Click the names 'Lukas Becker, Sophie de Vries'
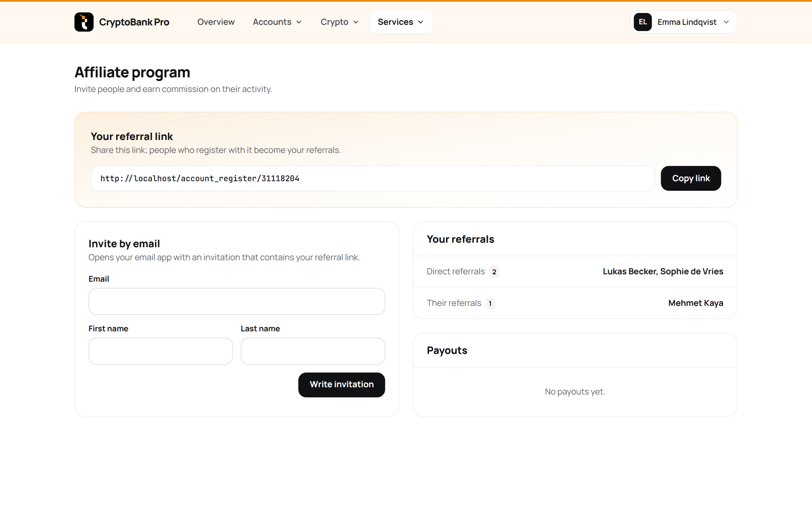The width and height of the screenshot is (812, 508). pos(663,271)
